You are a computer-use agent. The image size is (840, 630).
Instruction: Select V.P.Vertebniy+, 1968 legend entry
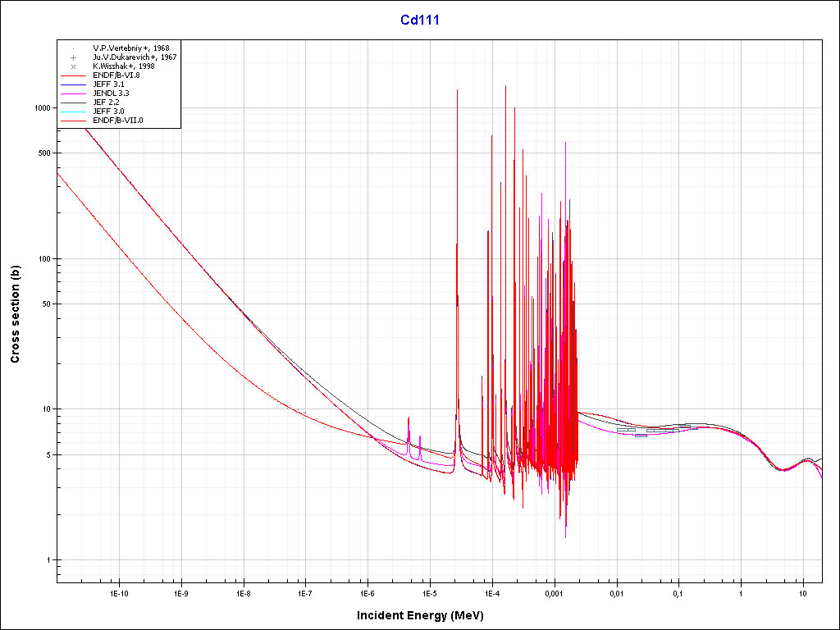(130, 48)
